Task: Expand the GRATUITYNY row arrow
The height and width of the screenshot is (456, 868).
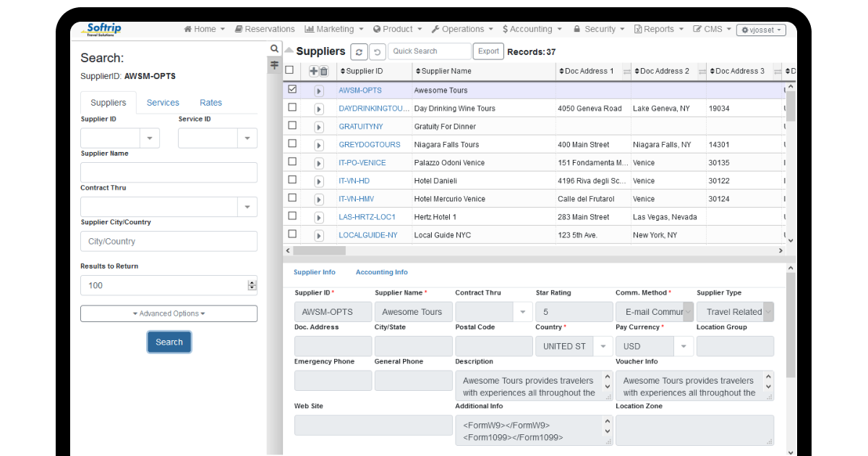Action: click(318, 127)
